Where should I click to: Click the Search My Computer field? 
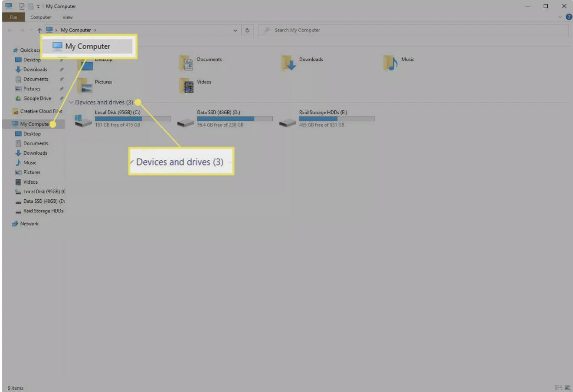point(413,30)
